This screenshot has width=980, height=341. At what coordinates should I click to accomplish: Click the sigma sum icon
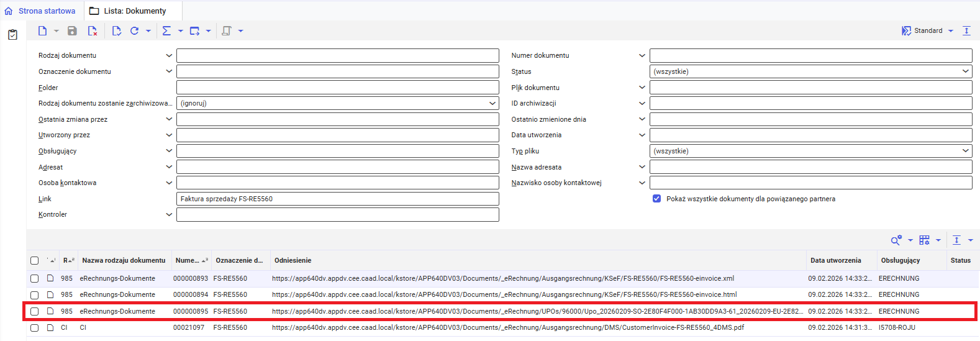coord(166,31)
